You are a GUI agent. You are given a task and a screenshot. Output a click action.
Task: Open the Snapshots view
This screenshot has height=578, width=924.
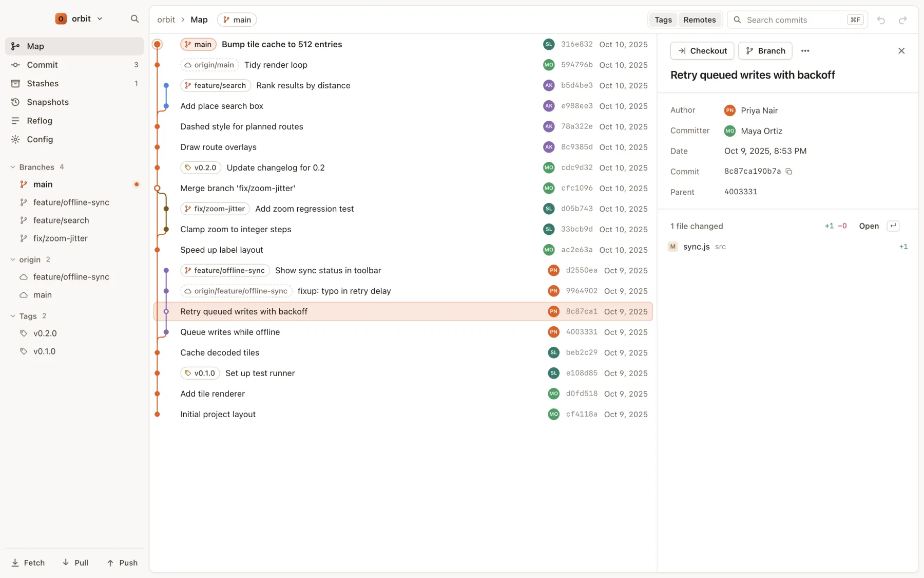74,102
